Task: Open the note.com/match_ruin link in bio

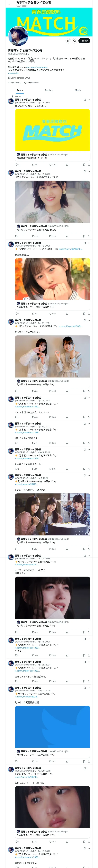Action: click(37, 67)
